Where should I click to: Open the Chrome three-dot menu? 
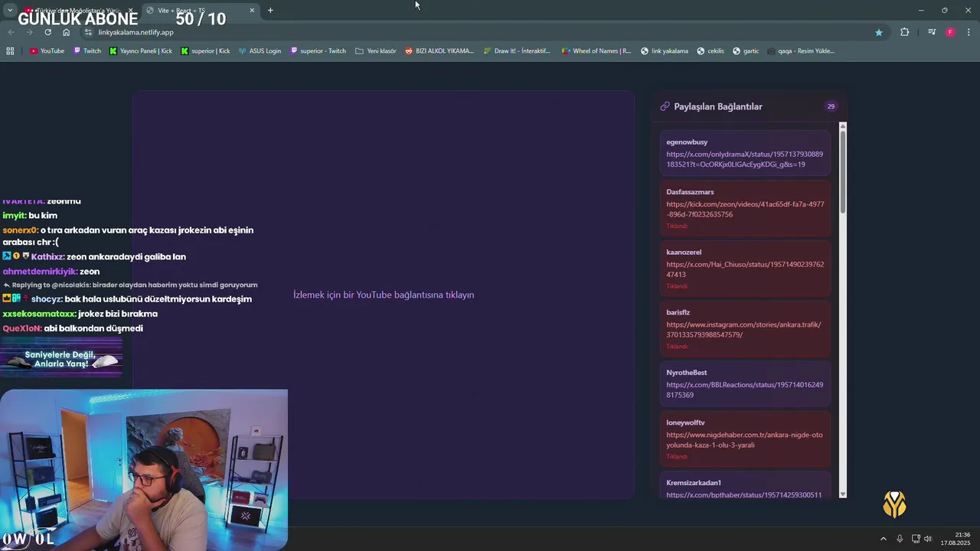coord(969,32)
